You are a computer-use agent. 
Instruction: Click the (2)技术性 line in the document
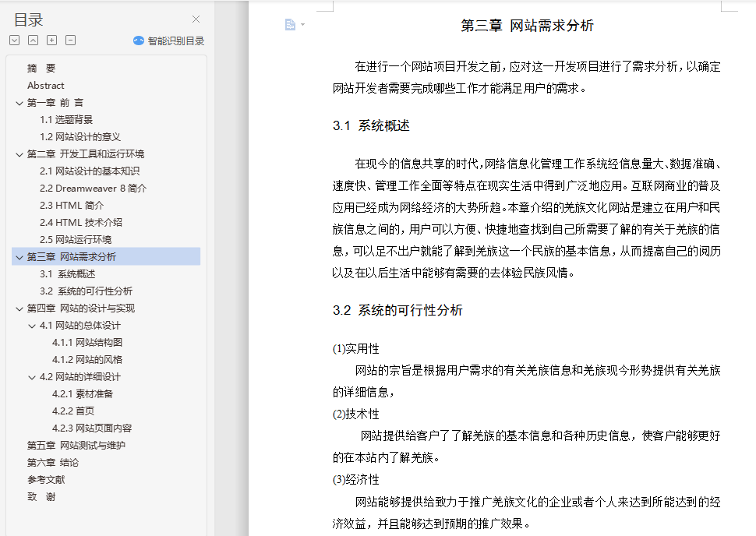coord(356,414)
